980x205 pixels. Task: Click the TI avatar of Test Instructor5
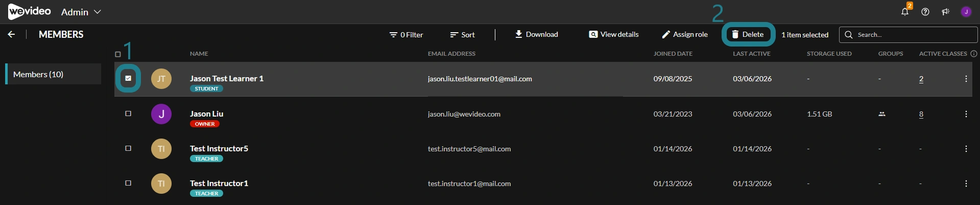coord(161,149)
